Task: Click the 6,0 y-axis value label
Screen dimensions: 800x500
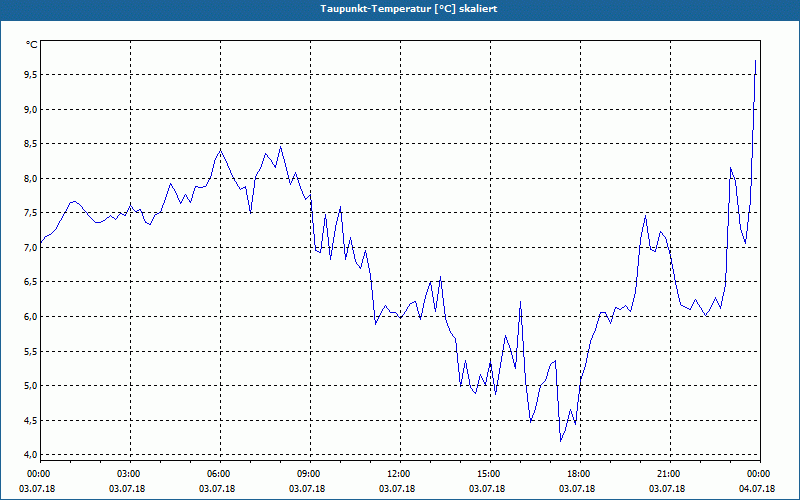Action: 30,316
